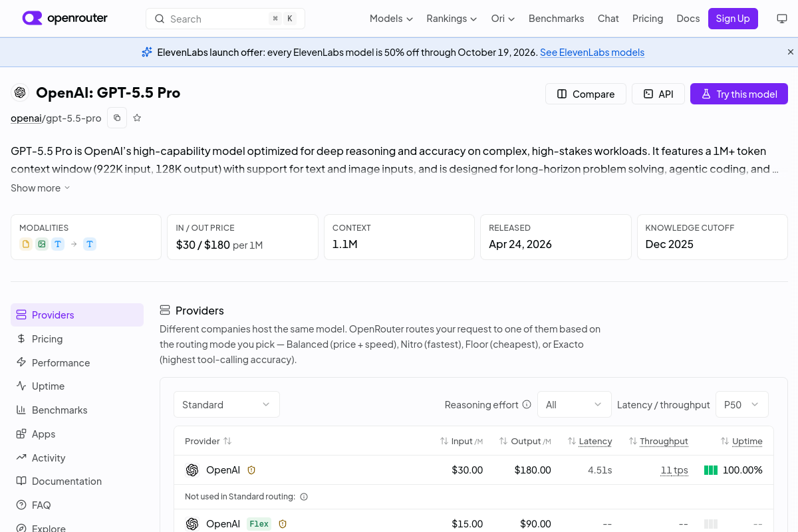Click the 4.51s latency value
This screenshot has height=532, width=798.
[x=600, y=470]
